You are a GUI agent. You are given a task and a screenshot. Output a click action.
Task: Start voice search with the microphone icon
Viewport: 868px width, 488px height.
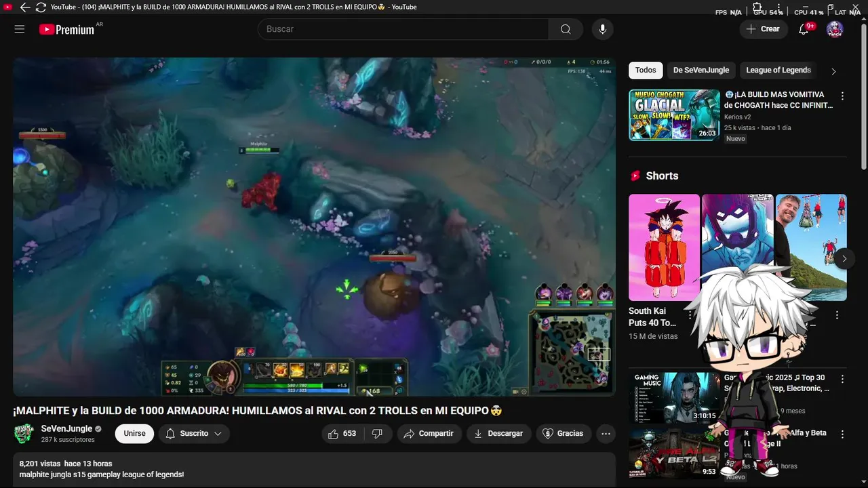(602, 29)
